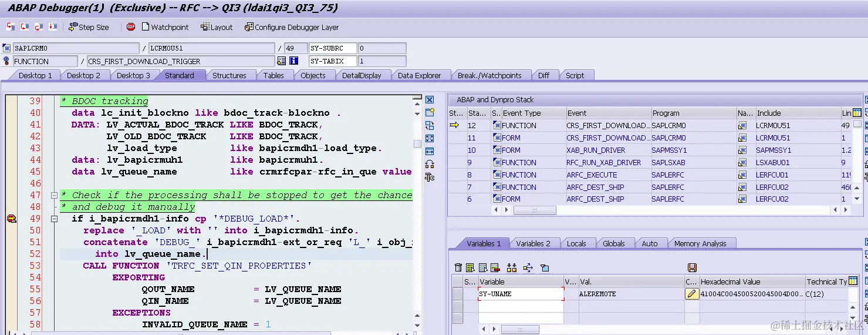Open the Diff tab
The height and width of the screenshot is (335, 868).
pos(544,75)
